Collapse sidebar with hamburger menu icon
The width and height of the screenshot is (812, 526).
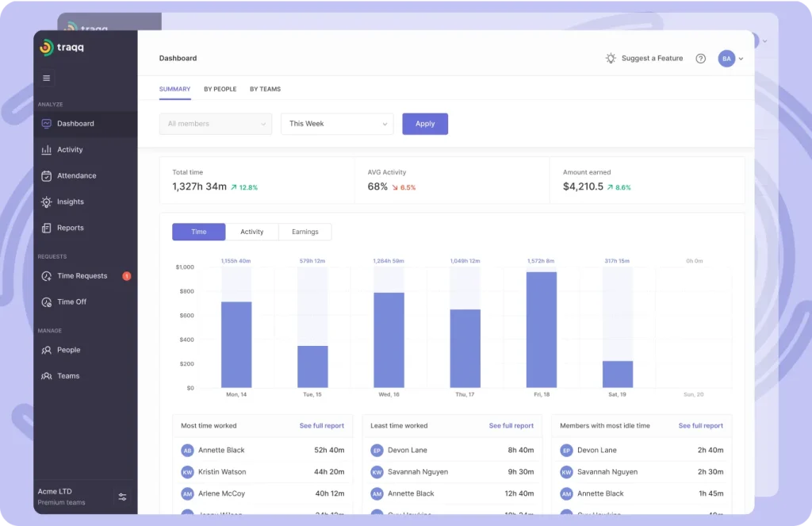[x=46, y=78]
